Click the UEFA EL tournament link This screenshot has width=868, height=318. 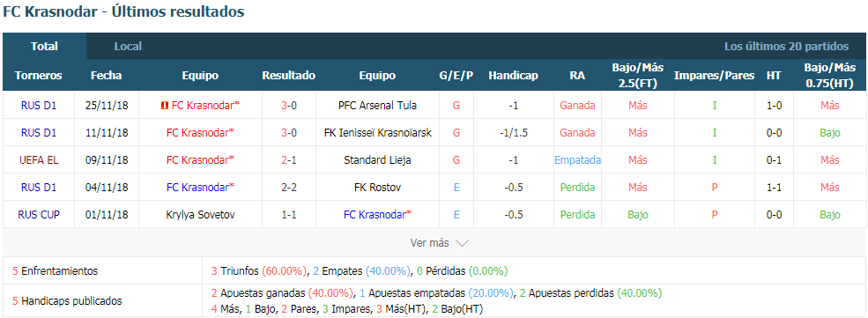(x=39, y=159)
